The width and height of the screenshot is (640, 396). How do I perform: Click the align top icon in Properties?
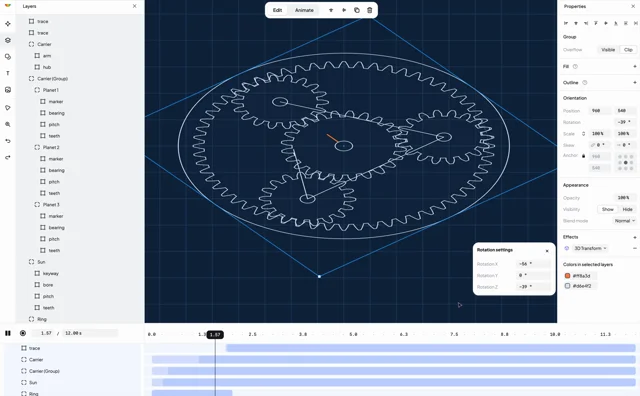click(x=596, y=23)
